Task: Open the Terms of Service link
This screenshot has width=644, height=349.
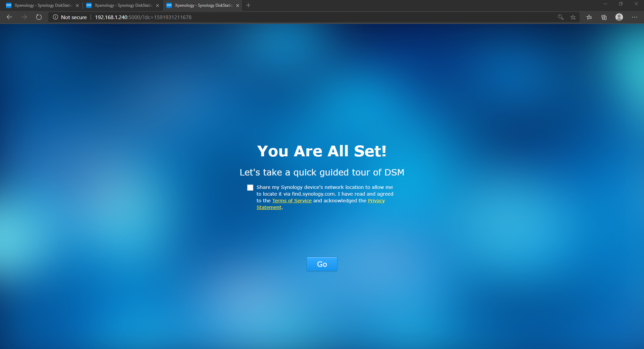Action: tap(292, 201)
